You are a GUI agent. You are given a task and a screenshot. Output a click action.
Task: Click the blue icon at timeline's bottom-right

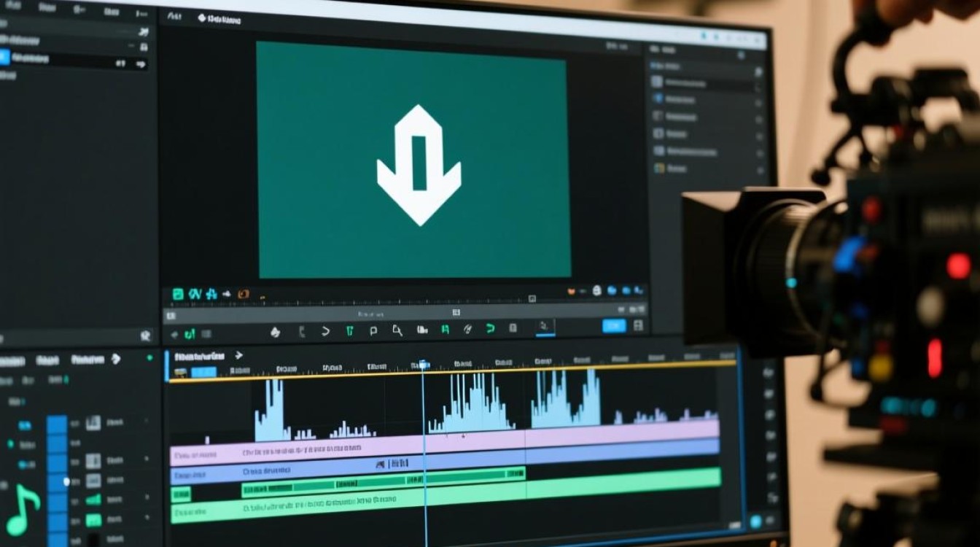point(755,521)
